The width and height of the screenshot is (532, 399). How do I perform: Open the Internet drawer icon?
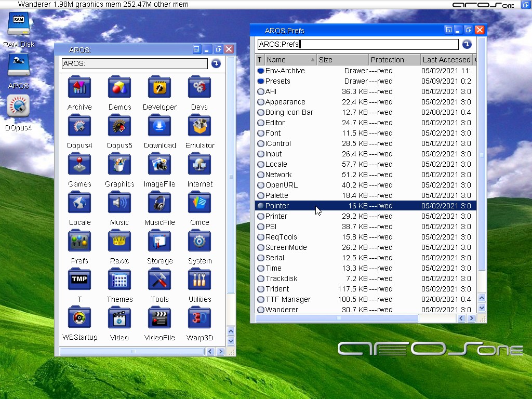point(199,165)
